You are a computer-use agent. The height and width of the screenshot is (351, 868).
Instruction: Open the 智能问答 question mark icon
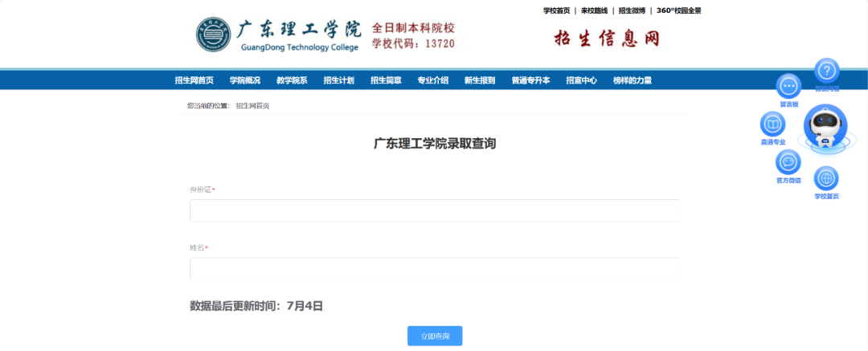826,71
